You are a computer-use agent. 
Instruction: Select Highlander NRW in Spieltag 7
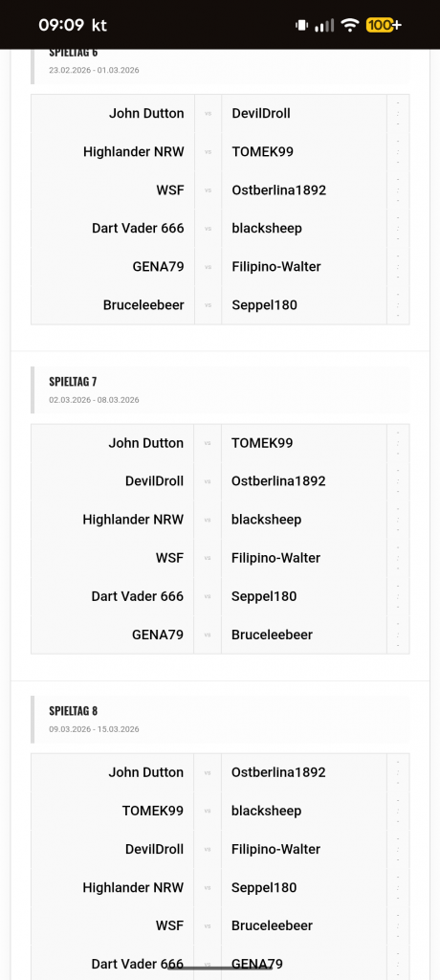133,520
